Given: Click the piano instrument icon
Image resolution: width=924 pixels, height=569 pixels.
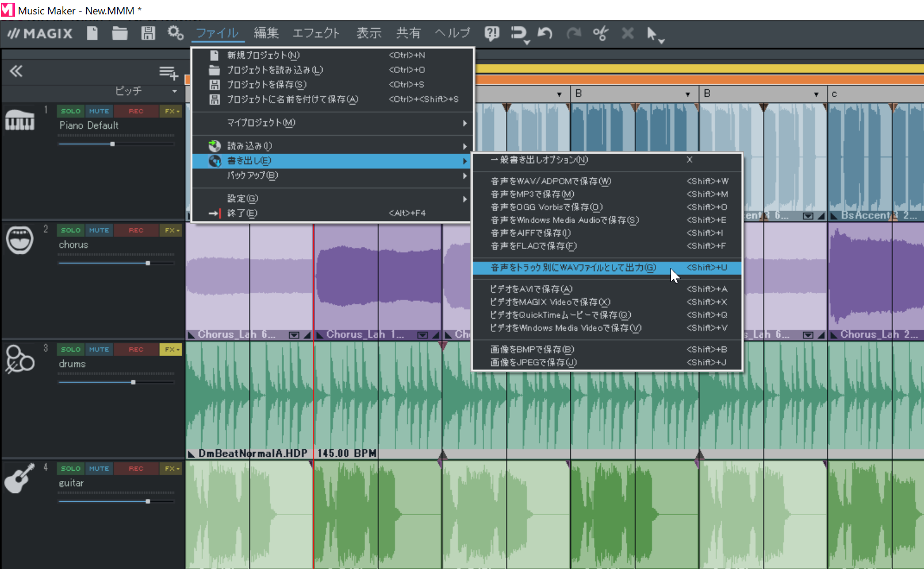Looking at the screenshot, I should point(20,120).
